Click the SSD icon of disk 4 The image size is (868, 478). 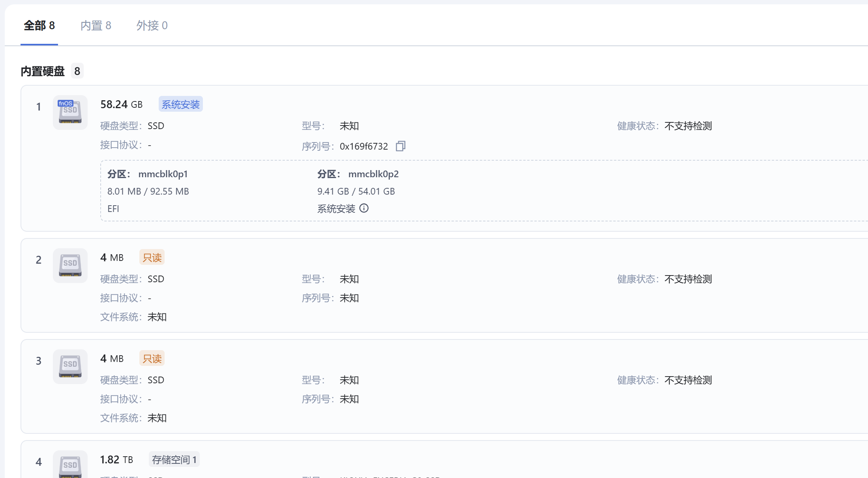[70, 465]
